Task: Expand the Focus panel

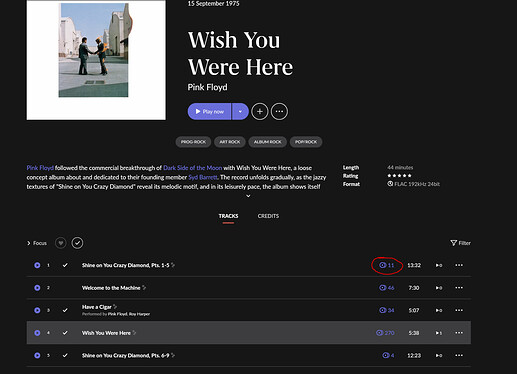Action: (37, 243)
